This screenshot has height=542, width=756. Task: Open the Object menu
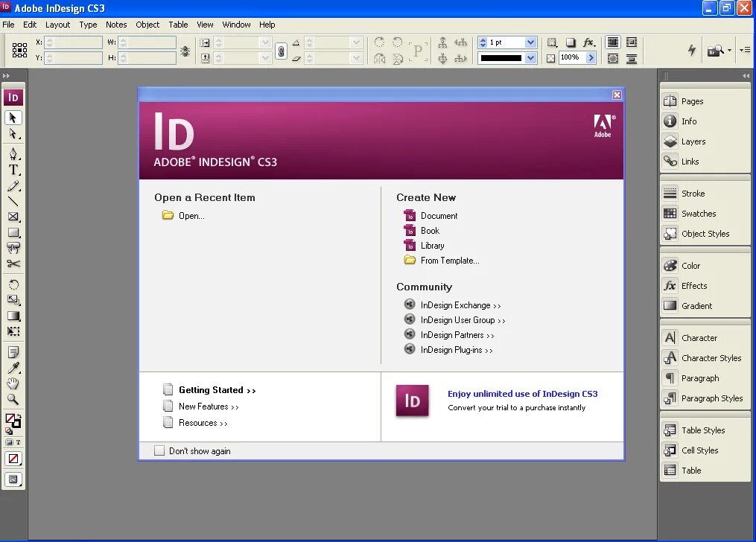[x=147, y=25]
